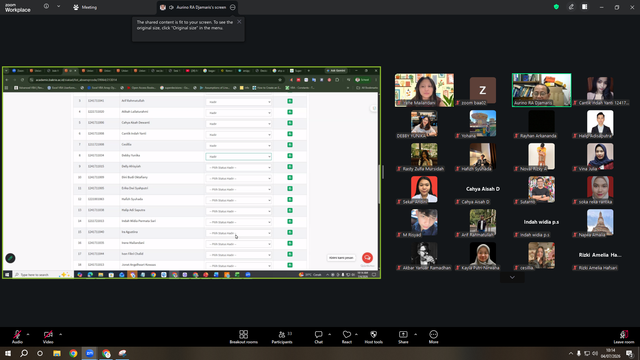This screenshot has height=360, width=640.
Task: Open shared screen view options circle icon
Action: [233, 7]
